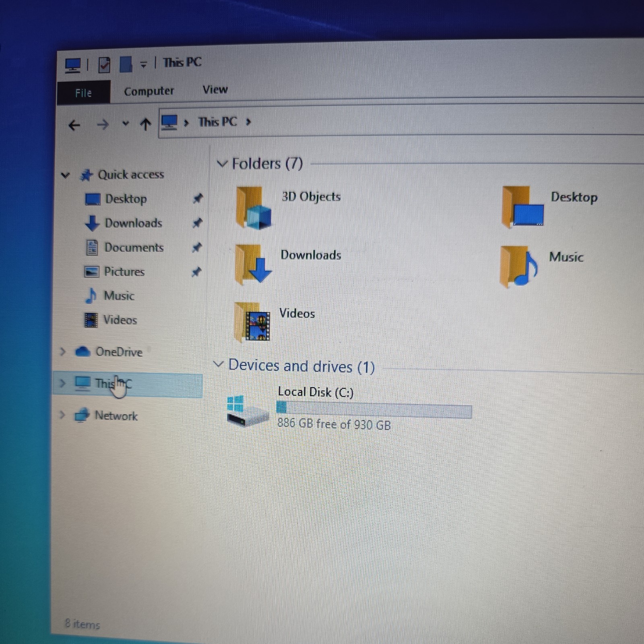Collapse the Devices and drives (1) group
The height and width of the screenshot is (644, 644).
(218, 364)
